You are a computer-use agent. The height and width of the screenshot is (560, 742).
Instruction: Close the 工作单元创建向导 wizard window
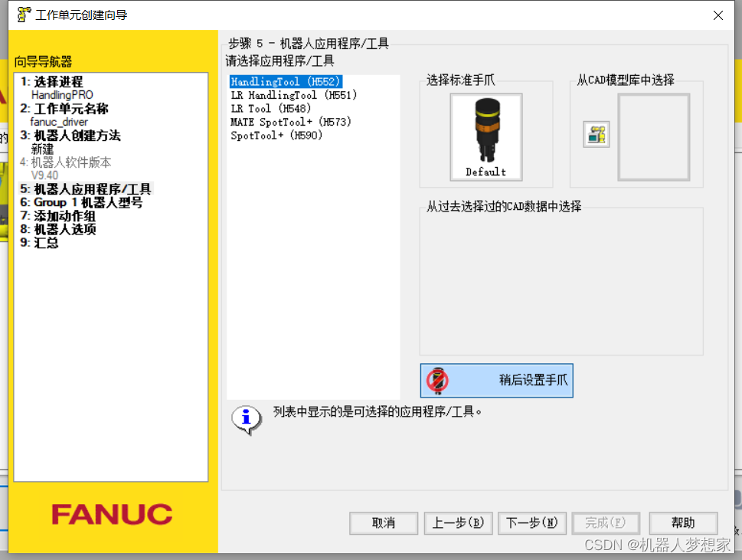[x=717, y=15]
